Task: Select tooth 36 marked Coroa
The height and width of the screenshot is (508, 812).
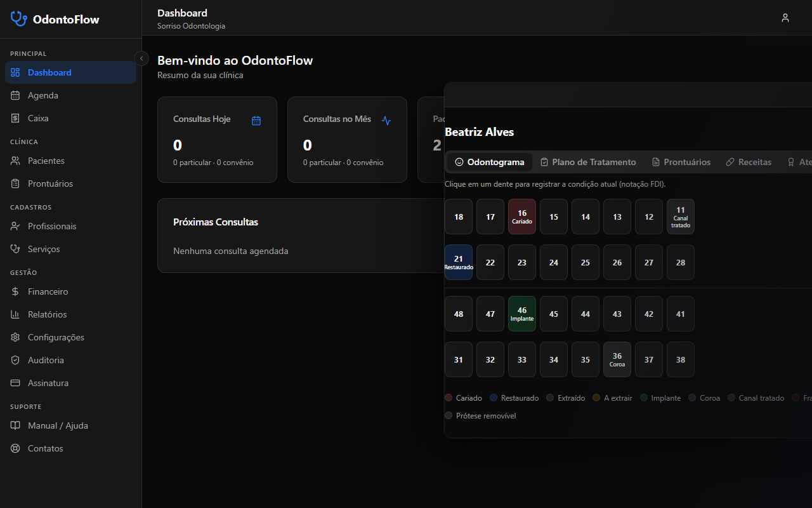Action: [x=617, y=359]
